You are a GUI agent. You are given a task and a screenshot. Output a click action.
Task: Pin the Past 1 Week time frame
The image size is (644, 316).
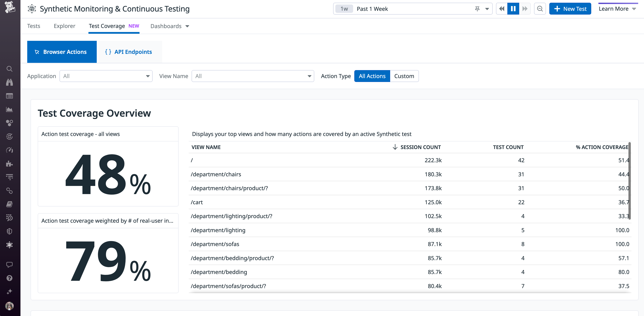pos(477,9)
